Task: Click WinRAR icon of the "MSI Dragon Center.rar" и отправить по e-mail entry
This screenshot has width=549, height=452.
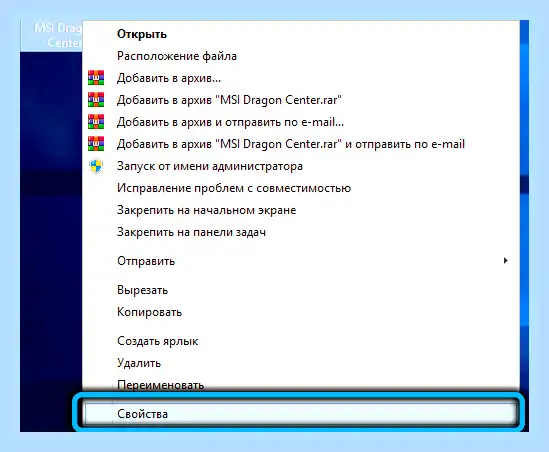Action: [x=96, y=144]
